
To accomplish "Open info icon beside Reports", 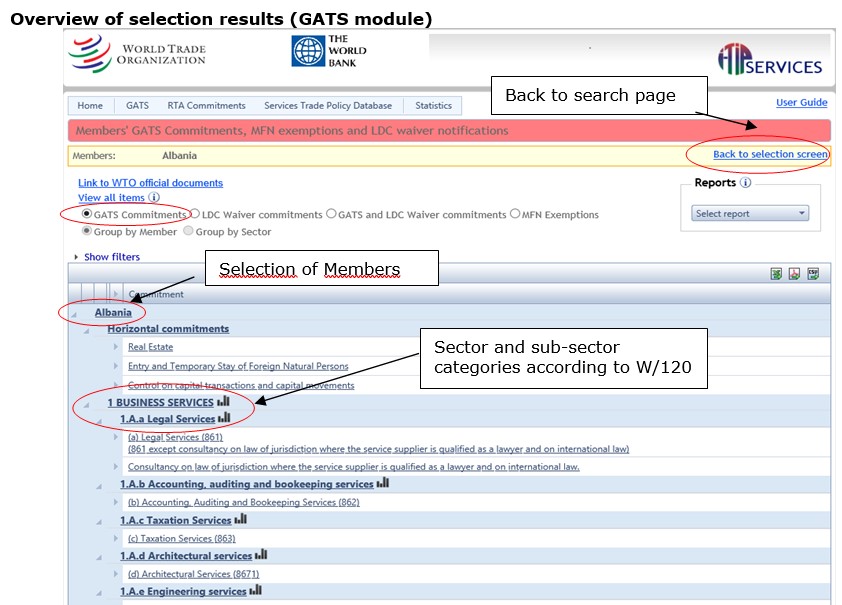I will tap(745, 182).
